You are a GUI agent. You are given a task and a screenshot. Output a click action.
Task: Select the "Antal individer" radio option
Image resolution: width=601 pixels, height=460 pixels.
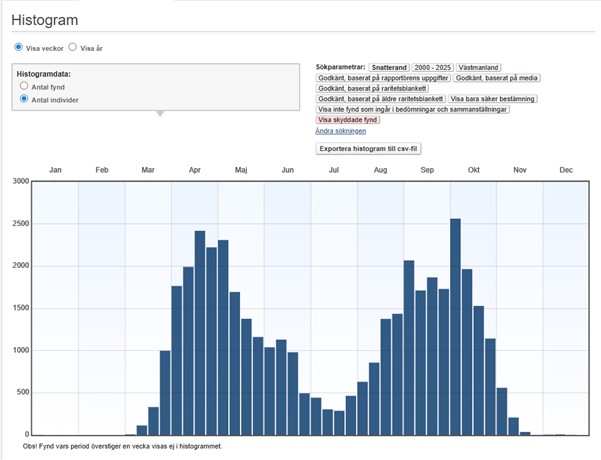pyautogui.click(x=24, y=100)
